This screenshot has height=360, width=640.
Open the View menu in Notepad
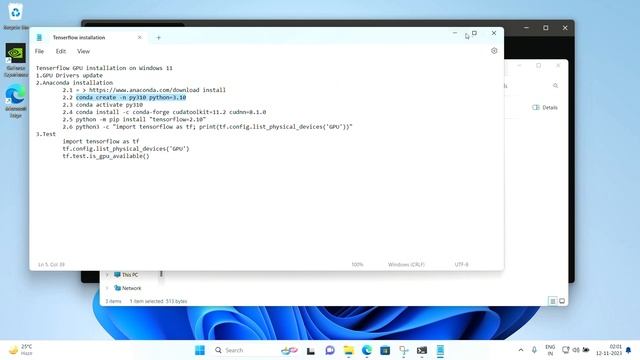coord(83,51)
